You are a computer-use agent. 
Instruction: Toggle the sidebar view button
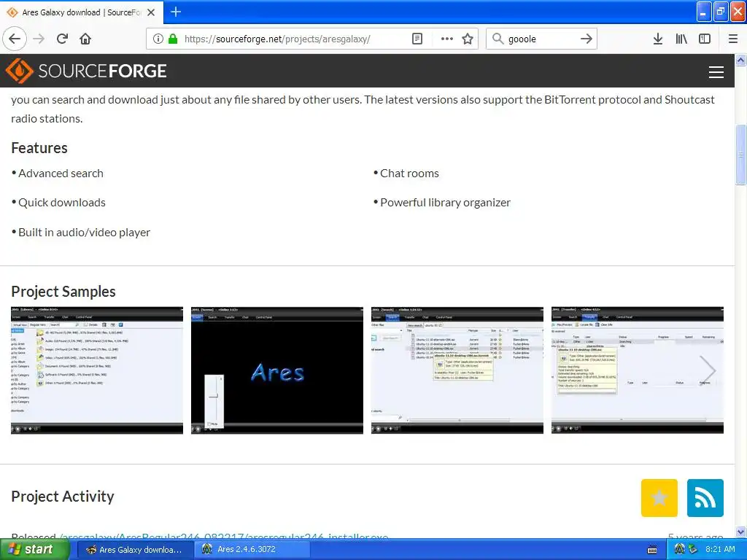pos(705,39)
